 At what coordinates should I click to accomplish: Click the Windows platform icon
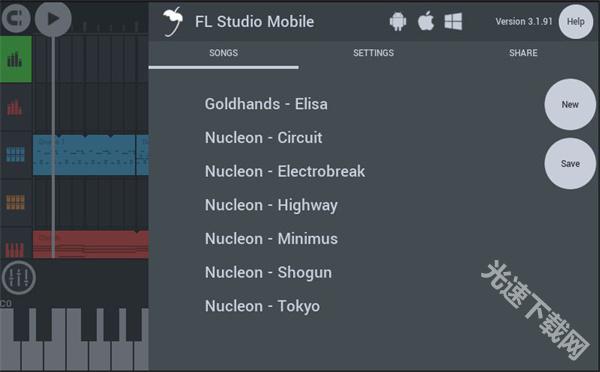tap(453, 21)
